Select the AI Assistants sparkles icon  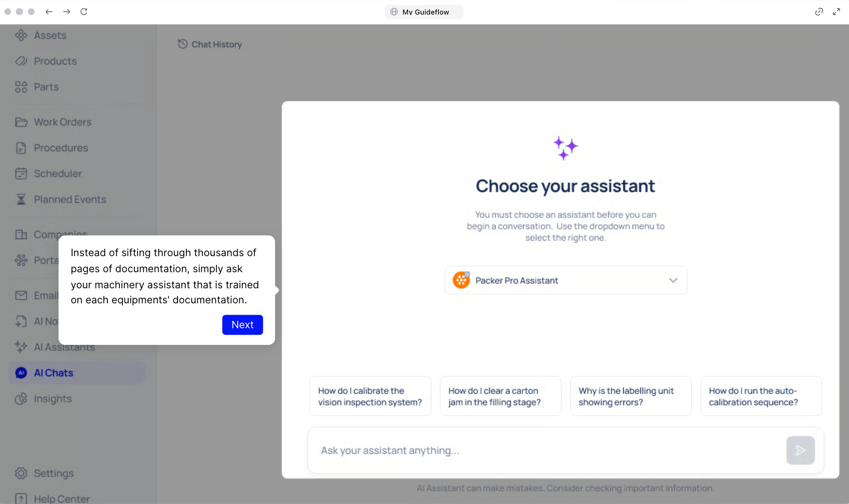(21, 347)
